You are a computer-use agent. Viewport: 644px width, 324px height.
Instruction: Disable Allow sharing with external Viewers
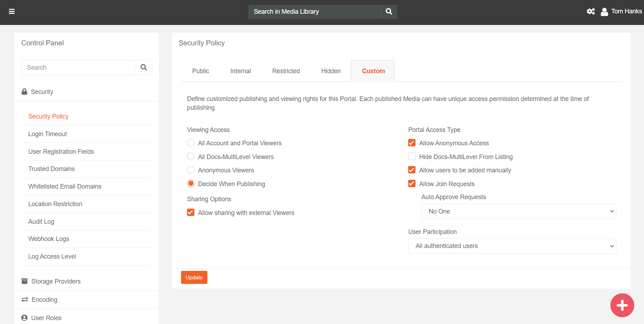(x=191, y=212)
